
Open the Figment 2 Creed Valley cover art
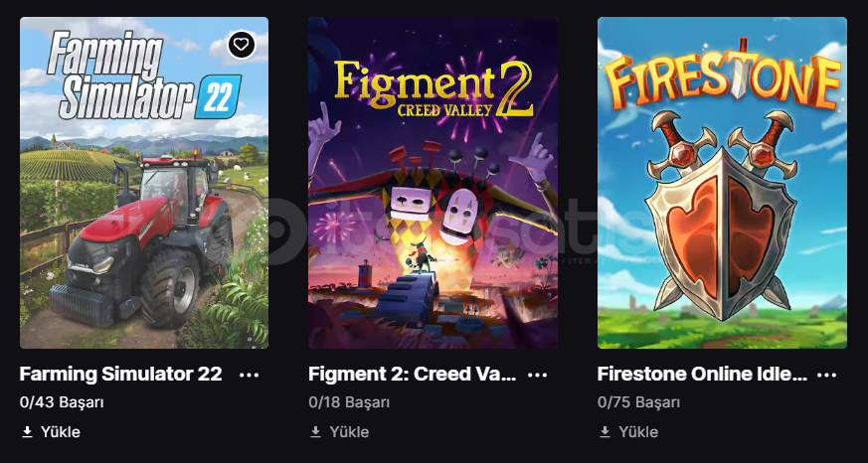(433, 183)
